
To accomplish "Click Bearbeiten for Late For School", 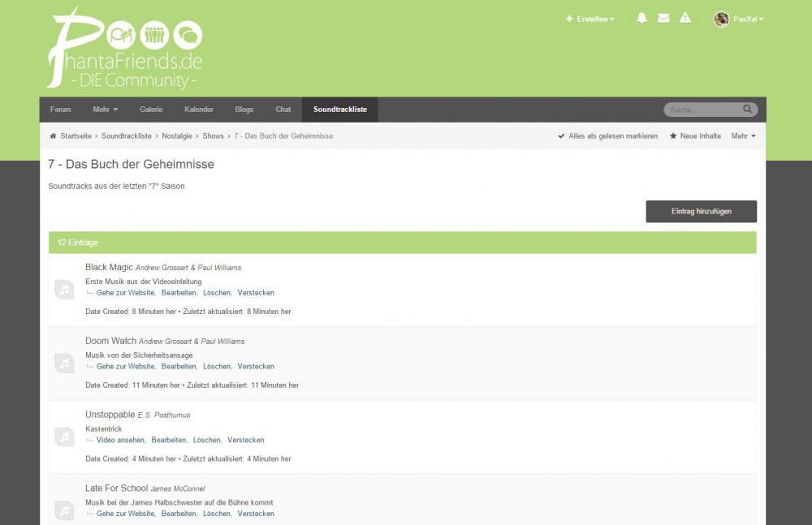I will [179, 514].
